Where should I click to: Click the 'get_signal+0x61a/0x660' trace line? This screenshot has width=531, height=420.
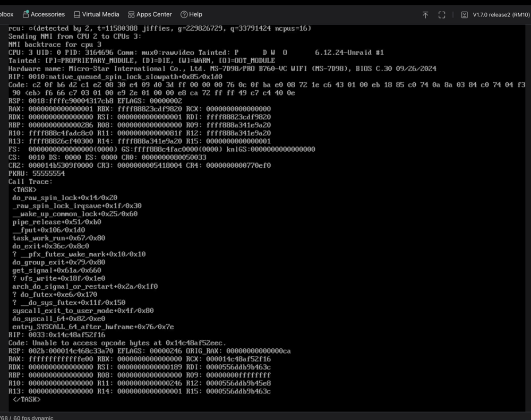pyautogui.click(x=57, y=270)
